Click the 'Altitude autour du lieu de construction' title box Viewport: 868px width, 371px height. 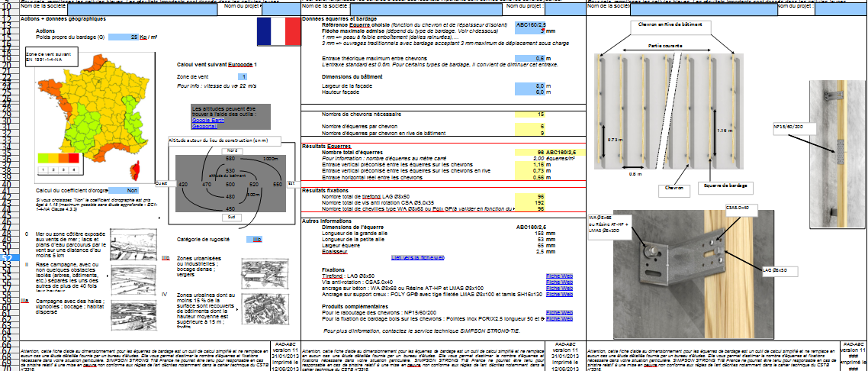pyautogui.click(x=224, y=140)
